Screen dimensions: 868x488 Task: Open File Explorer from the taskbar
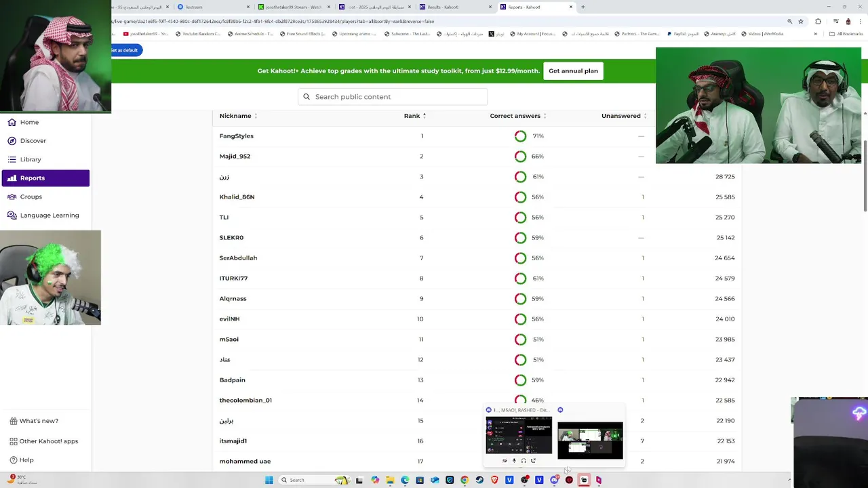click(390, 480)
